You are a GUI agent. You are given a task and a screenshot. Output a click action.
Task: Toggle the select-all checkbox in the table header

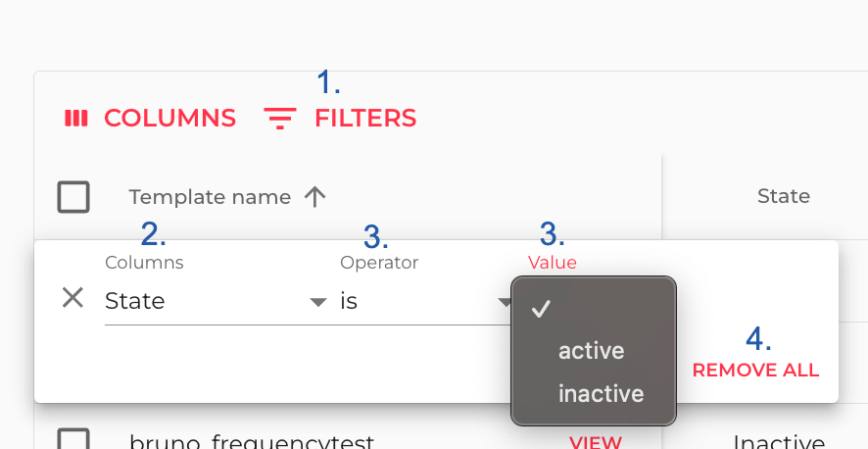coord(73,197)
